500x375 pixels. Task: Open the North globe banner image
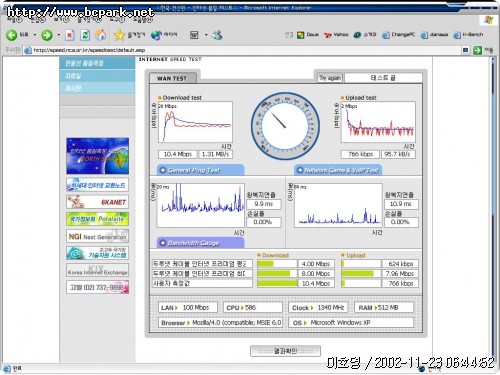(x=97, y=156)
